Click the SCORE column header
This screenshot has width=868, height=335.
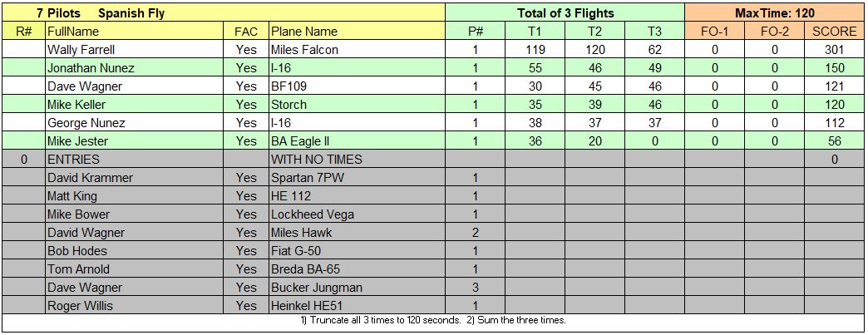click(834, 31)
